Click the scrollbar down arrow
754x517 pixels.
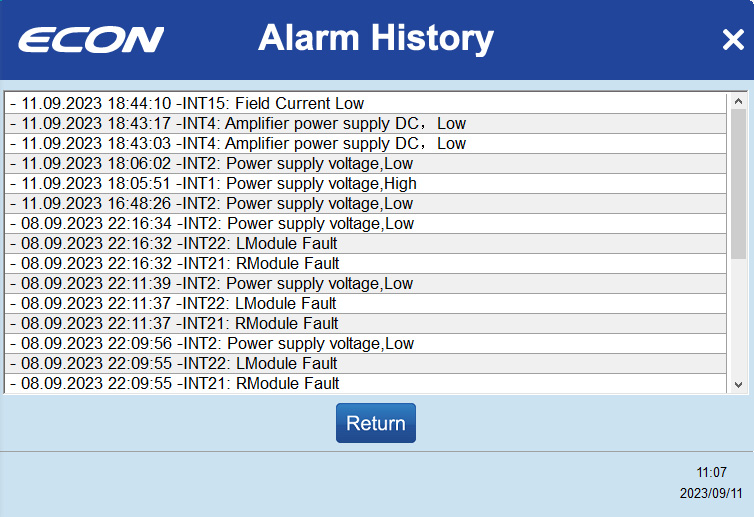pos(739,384)
